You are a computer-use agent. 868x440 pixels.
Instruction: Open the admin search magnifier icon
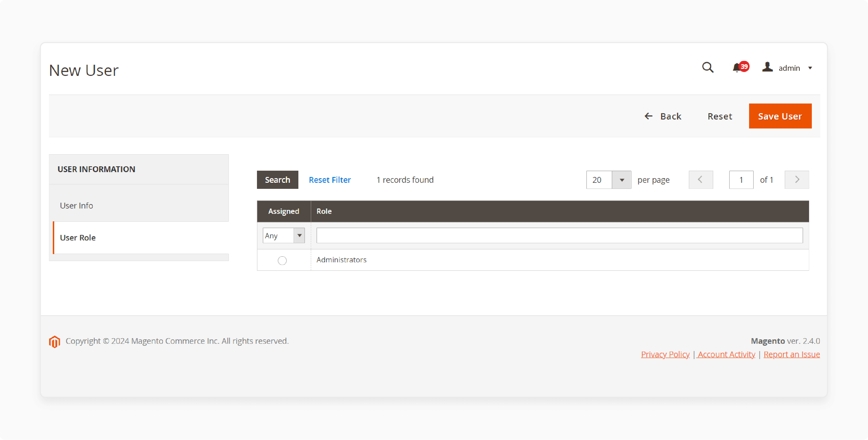(708, 67)
